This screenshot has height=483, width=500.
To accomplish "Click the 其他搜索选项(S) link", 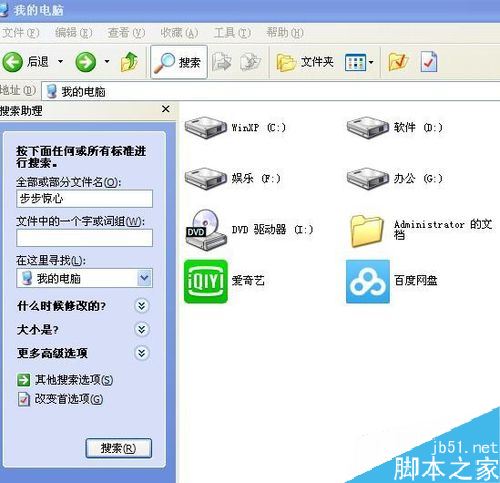I will coord(74,380).
